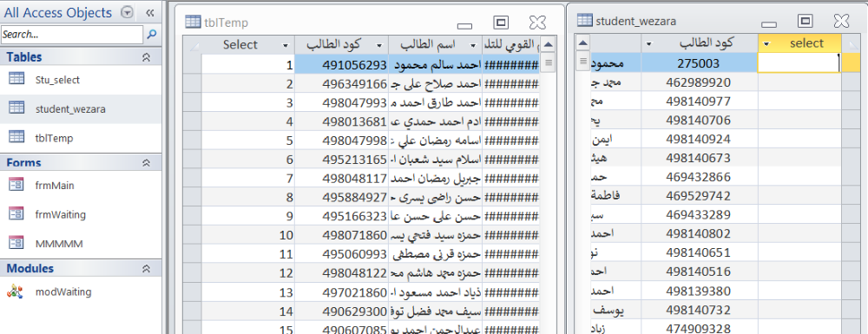Image resolution: width=868 pixels, height=334 pixels.
Task: Select row 1 selector in tblTemp
Action: [x=192, y=65]
